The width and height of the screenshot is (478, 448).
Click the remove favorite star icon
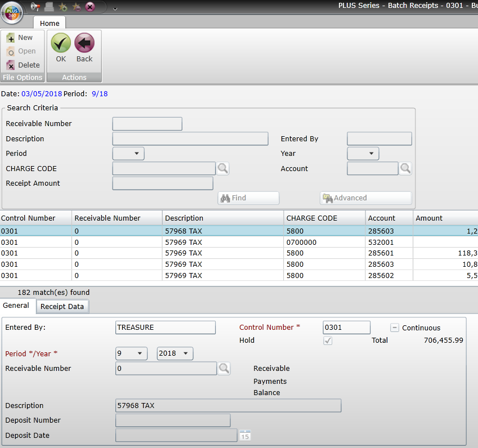pyautogui.click(x=77, y=7)
